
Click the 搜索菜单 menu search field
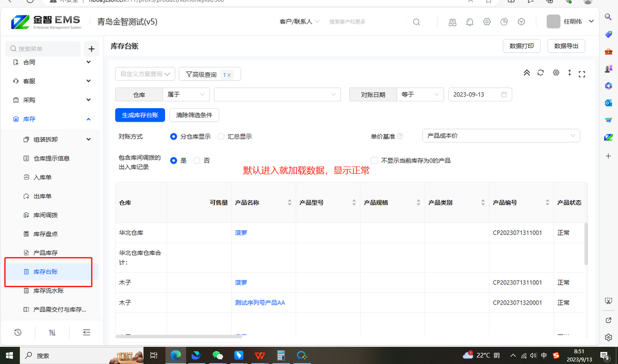43,49
